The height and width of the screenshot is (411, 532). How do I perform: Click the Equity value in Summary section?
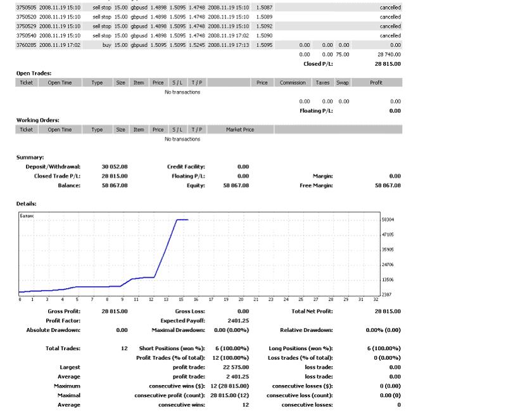(x=236, y=186)
